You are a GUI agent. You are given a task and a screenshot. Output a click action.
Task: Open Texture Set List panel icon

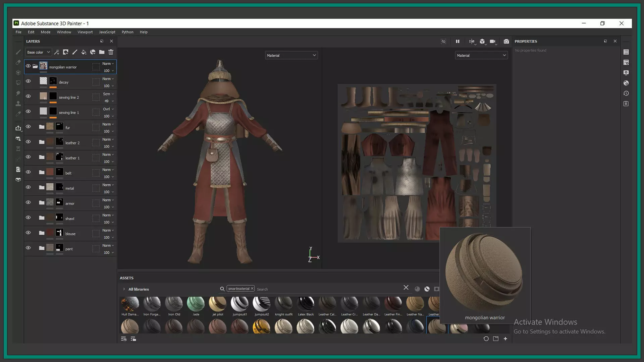tap(626, 52)
